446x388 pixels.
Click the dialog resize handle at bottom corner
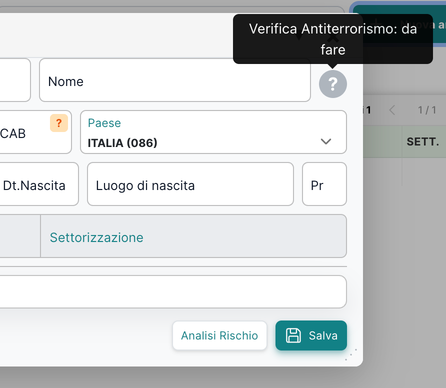[351, 355]
